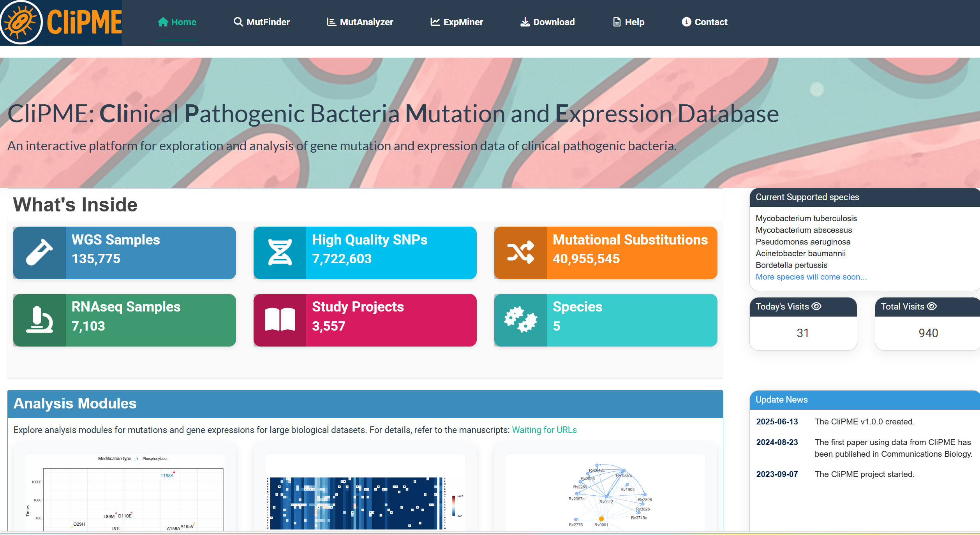Click the eye icon beside Today's Visits
This screenshot has width=980, height=535.
[816, 306]
